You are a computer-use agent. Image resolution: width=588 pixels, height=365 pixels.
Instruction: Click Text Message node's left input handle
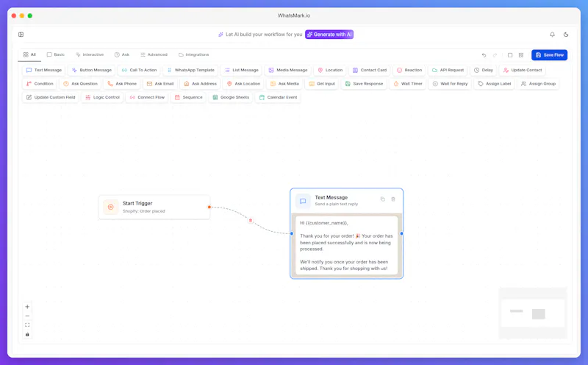(292, 233)
